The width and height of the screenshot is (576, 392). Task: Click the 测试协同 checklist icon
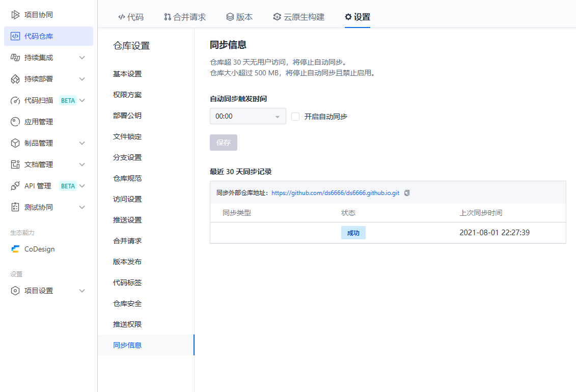pos(15,207)
